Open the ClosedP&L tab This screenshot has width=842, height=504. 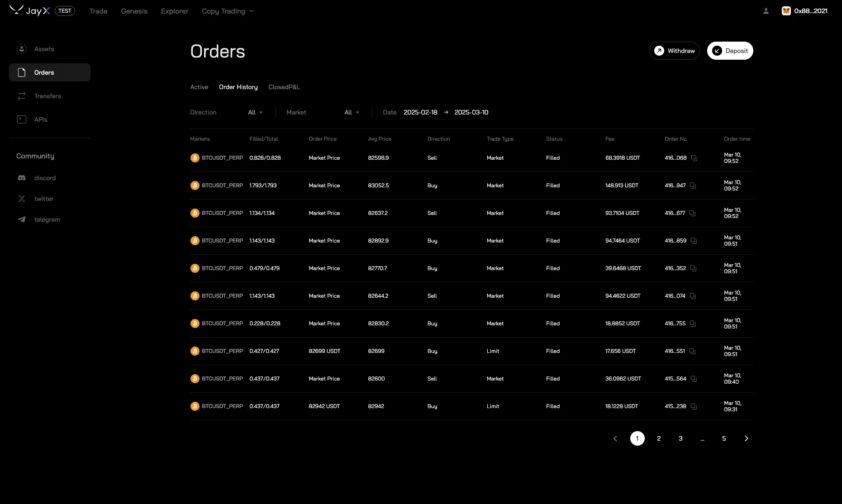tap(284, 87)
